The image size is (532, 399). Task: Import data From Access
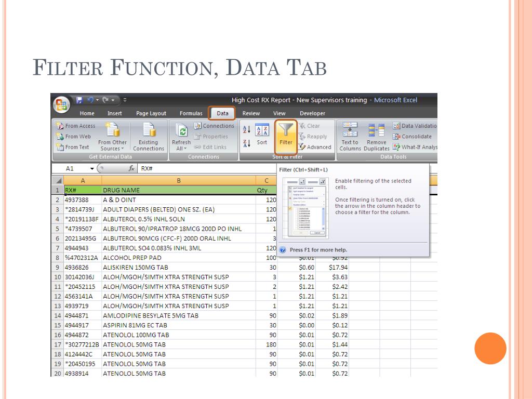[x=76, y=126]
